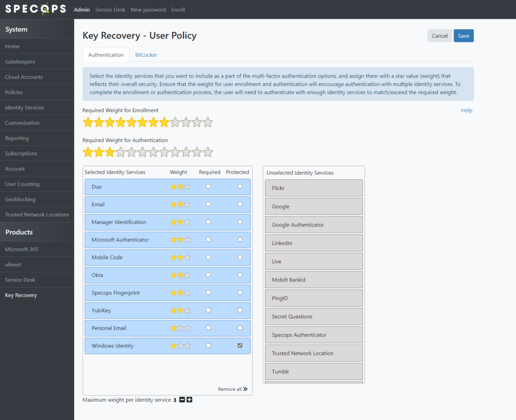Select unselected service Trusted Network Location
Image resolution: width=516 pixels, height=420 pixels.
pos(314,353)
